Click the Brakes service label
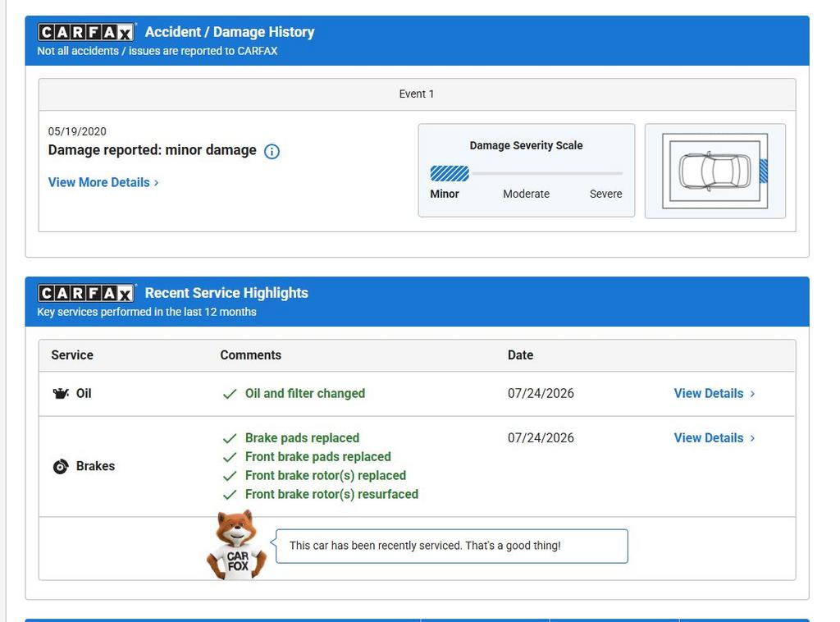 click(95, 467)
